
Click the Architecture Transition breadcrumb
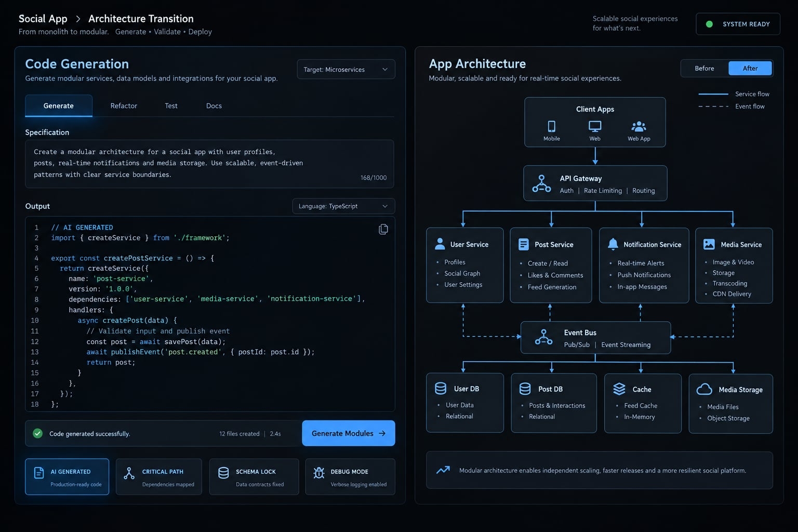point(141,19)
